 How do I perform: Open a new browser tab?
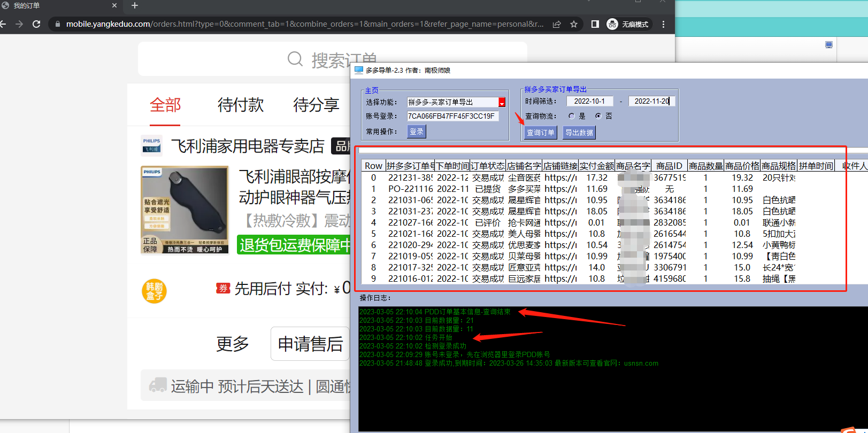(135, 5)
